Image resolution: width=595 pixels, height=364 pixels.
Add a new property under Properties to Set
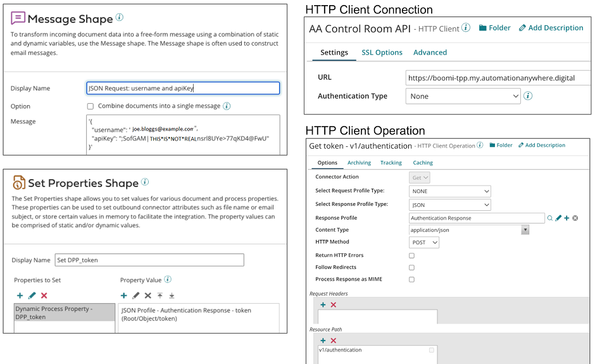click(x=20, y=296)
